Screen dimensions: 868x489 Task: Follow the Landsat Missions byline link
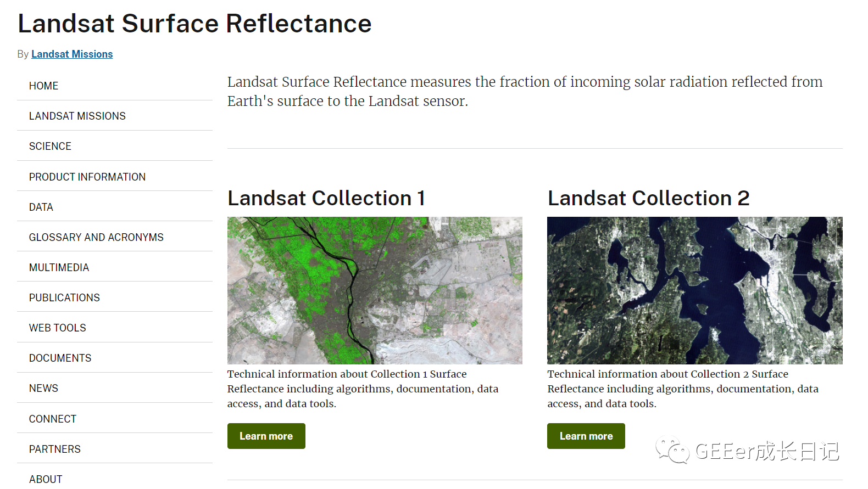[x=72, y=54]
